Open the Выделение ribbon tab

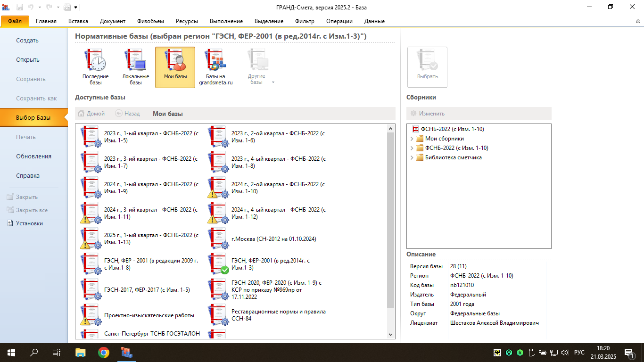click(x=269, y=21)
